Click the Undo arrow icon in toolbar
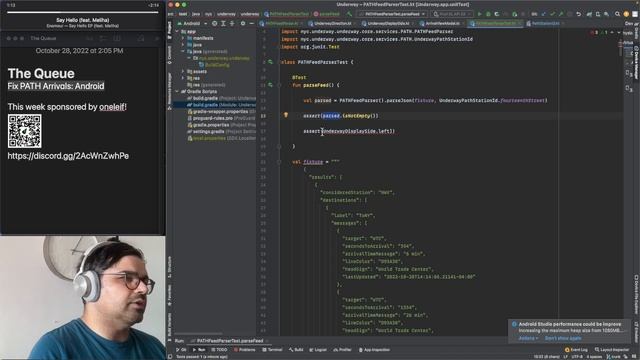The image size is (640, 360). tap(578, 14)
